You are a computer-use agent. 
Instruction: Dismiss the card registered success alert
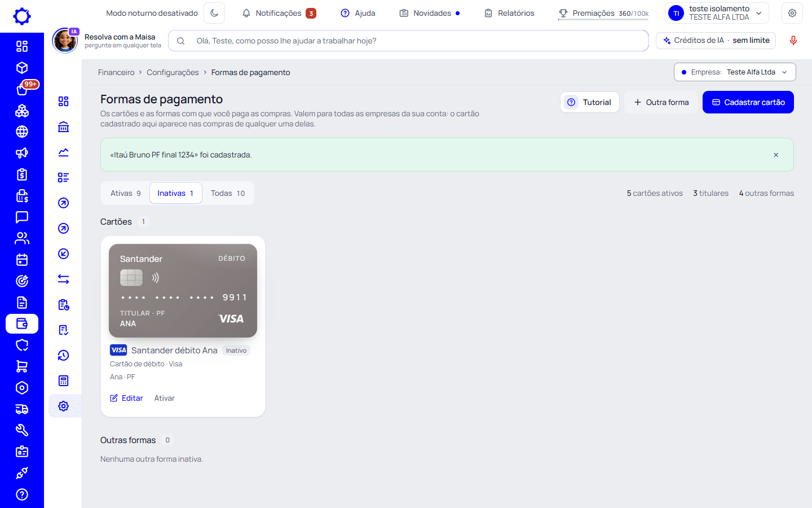click(776, 155)
